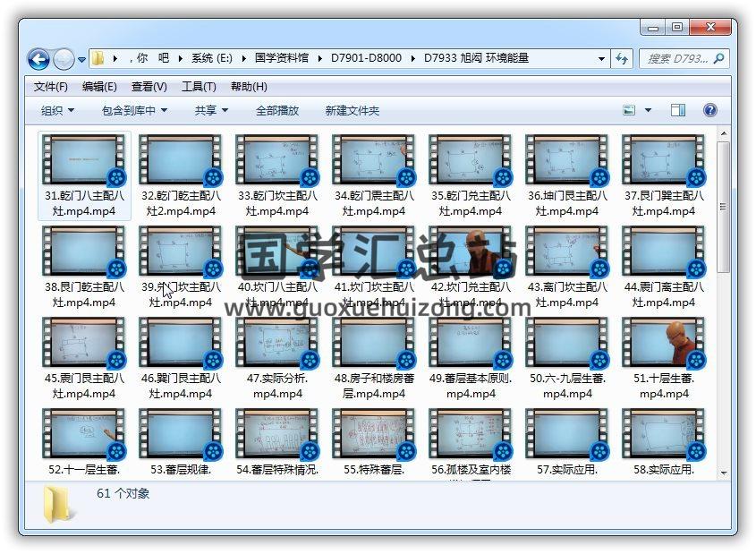Select video thumbnail 49.蓄层基本原则
Screen dimensions: 756x554
471,342
